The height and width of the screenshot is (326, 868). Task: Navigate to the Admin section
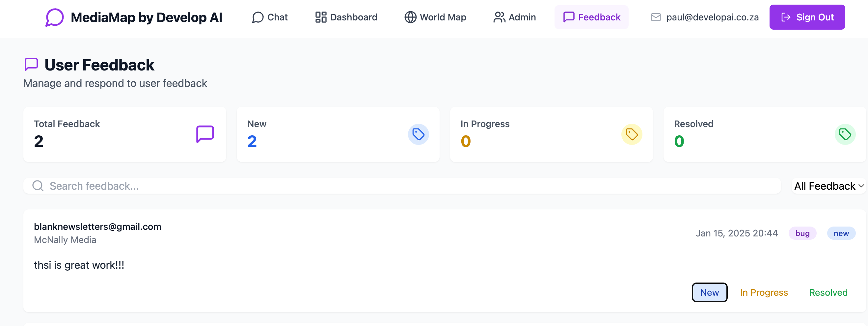(514, 17)
